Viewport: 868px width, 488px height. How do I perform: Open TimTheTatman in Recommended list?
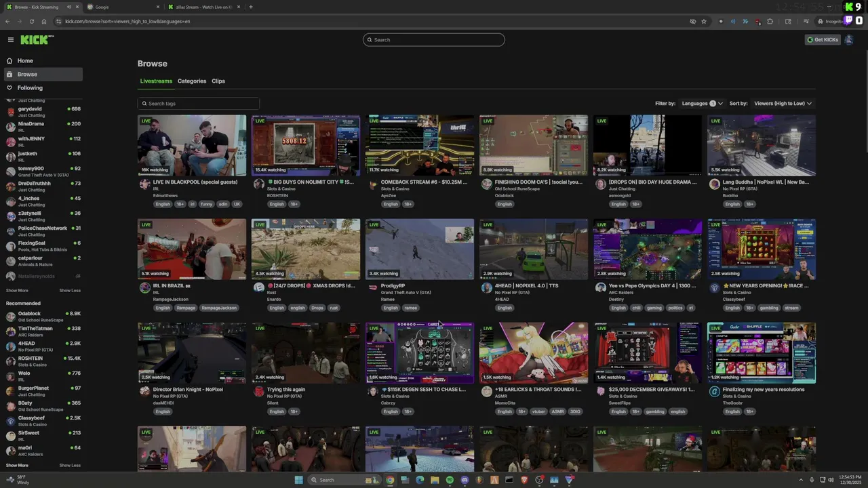43,331
